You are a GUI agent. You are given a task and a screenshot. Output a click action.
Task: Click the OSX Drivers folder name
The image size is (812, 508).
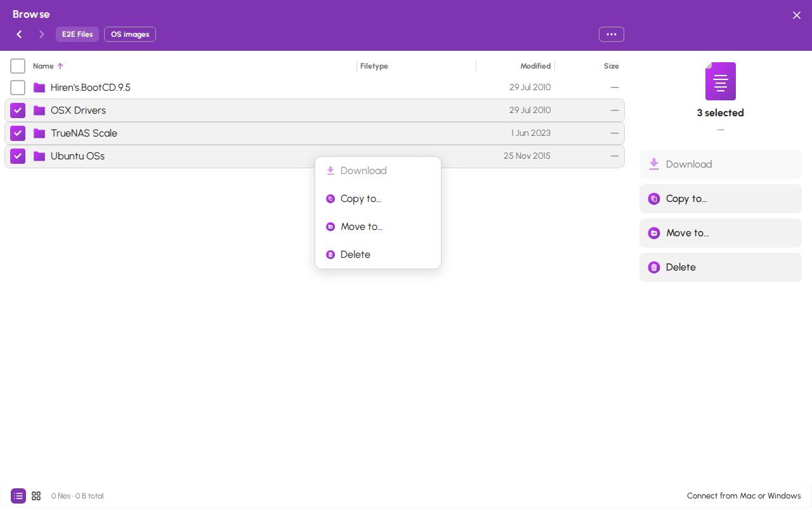pos(79,110)
